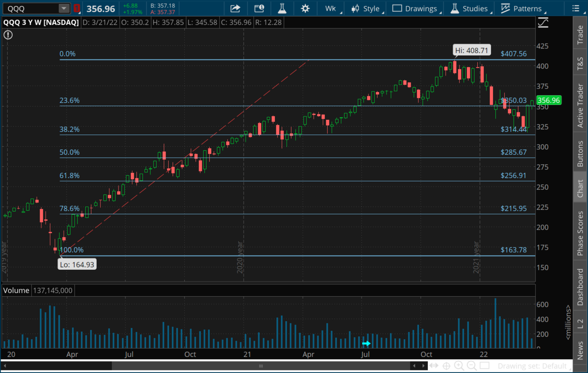Screen dimensions: 588x373
Task: Click the price axis scale curve icon
Action: (543, 22)
